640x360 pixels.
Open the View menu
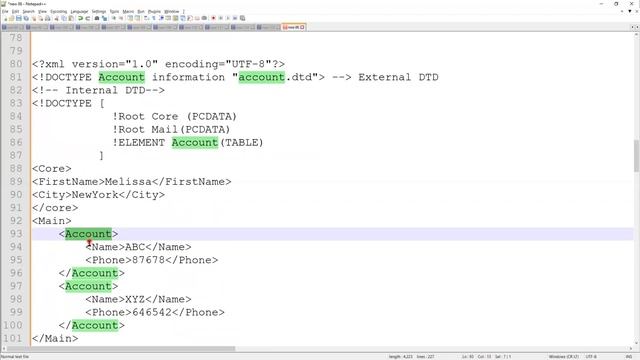point(42,11)
